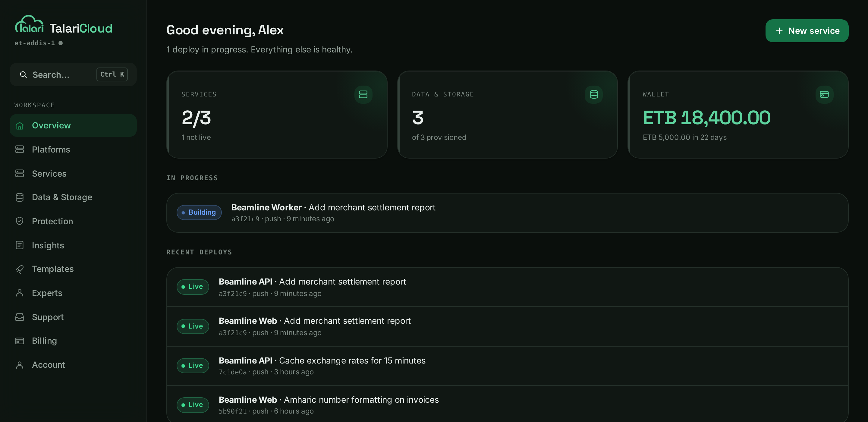Click the Experts person icon
Image resolution: width=868 pixels, height=422 pixels.
click(20, 293)
